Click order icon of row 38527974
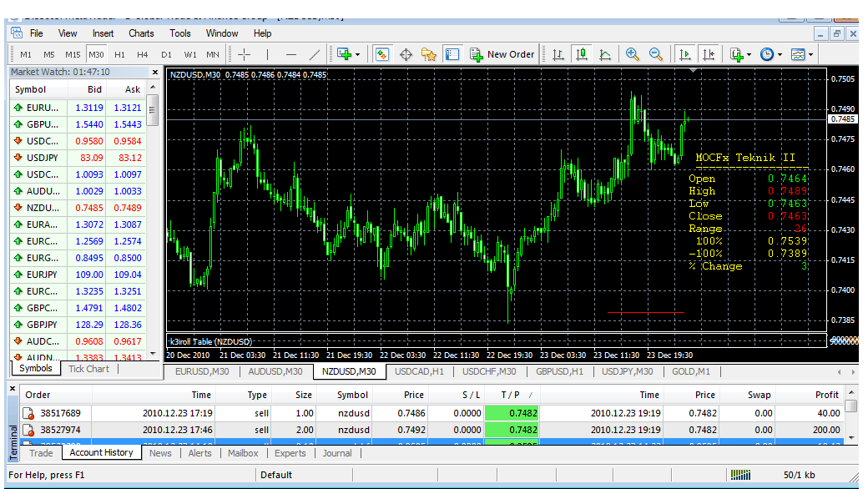 pos(28,430)
